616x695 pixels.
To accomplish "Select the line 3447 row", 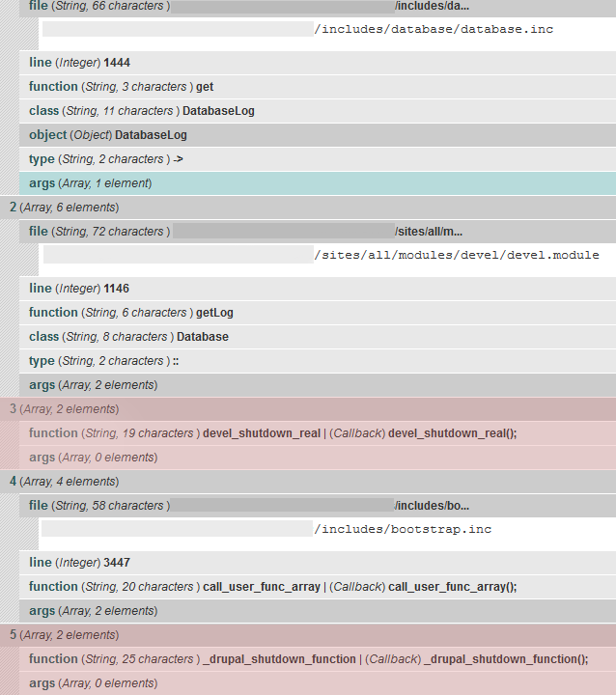I will [79, 563].
